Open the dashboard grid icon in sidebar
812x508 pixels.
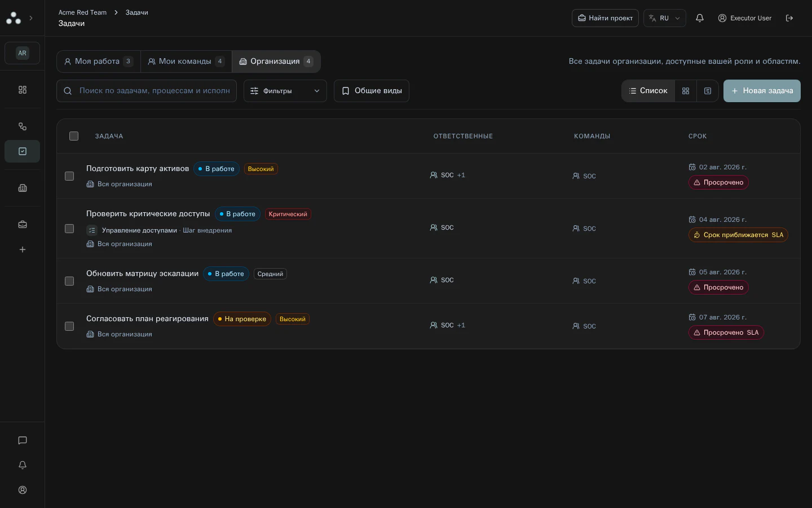[23, 90]
